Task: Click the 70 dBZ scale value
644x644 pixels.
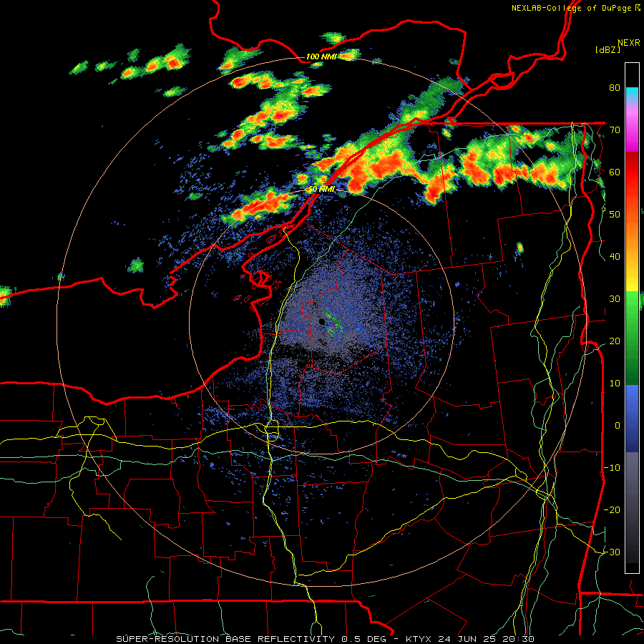Action: [615, 130]
